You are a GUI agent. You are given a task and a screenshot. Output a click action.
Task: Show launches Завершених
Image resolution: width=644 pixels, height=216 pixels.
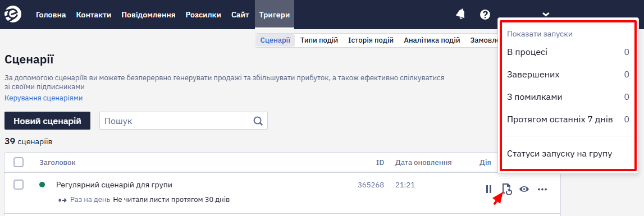pyautogui.click(x=568, y=75)
